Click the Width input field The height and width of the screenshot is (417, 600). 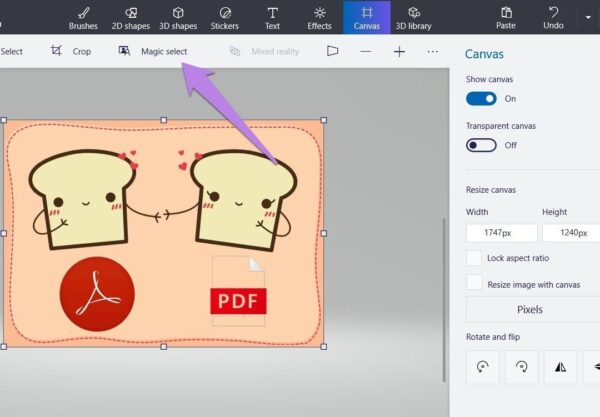pyautogui.click(x=501, y=233)
